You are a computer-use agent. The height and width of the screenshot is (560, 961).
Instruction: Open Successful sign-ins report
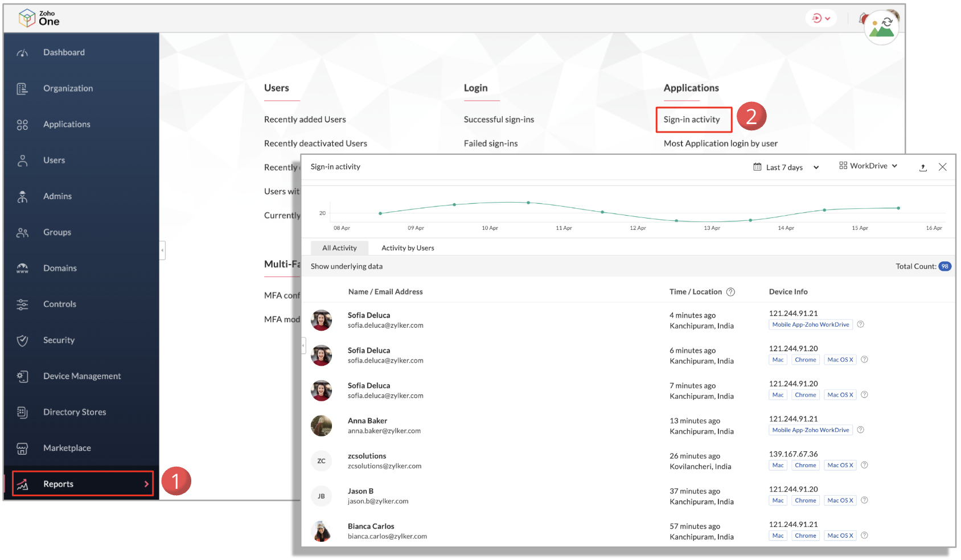point(499,120)
